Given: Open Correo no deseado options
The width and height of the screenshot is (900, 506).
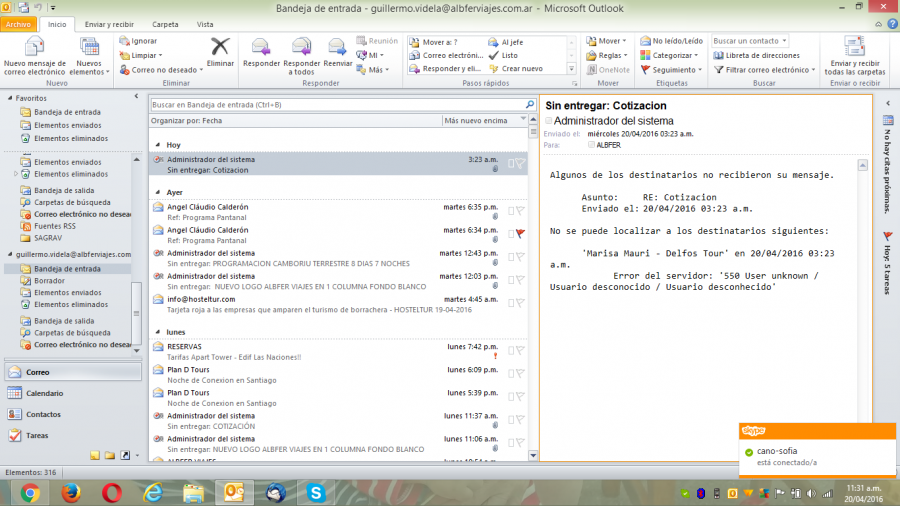Looking at the screenshot, I should 161,69.
